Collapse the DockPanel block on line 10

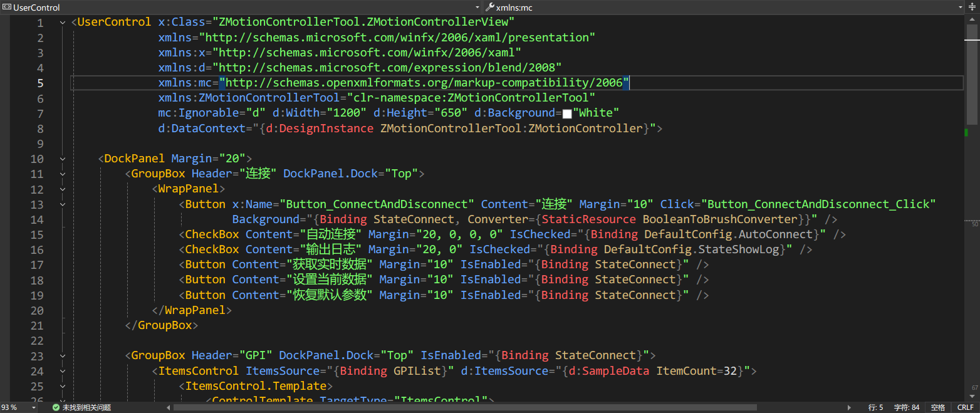[x=63, y=159]
